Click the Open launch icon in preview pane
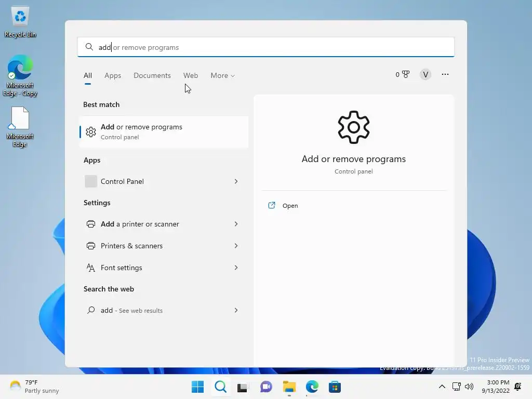532x399 pixels. pos(271,205)
